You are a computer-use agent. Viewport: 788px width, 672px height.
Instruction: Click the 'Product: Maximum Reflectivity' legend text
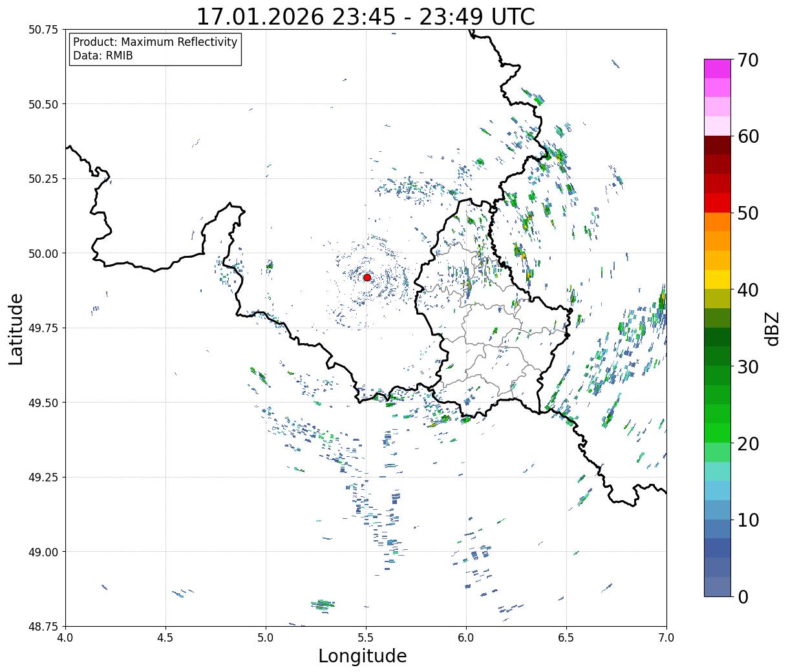point(155,42)
